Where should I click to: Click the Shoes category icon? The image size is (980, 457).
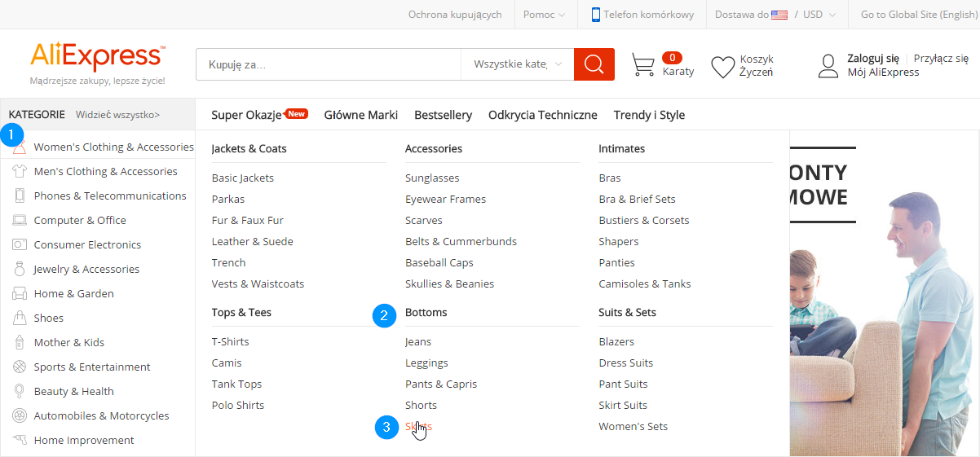pyautogui.click(x=20, y=318)
